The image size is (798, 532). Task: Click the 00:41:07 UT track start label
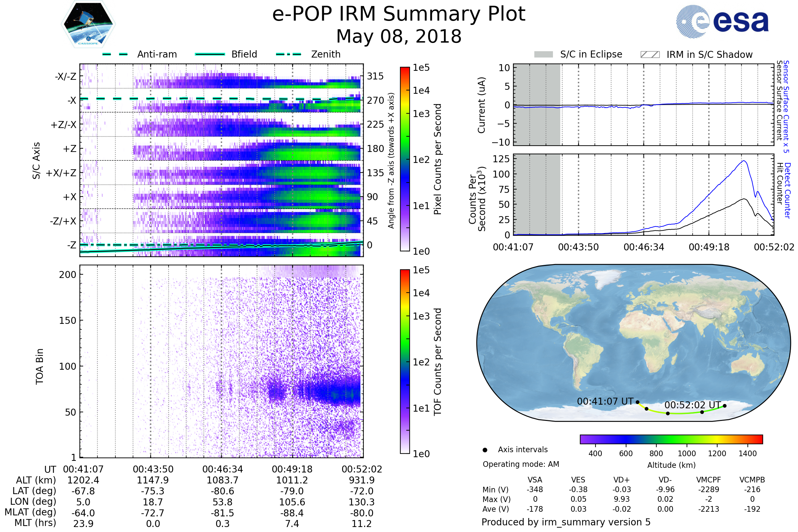pos(605,401)
